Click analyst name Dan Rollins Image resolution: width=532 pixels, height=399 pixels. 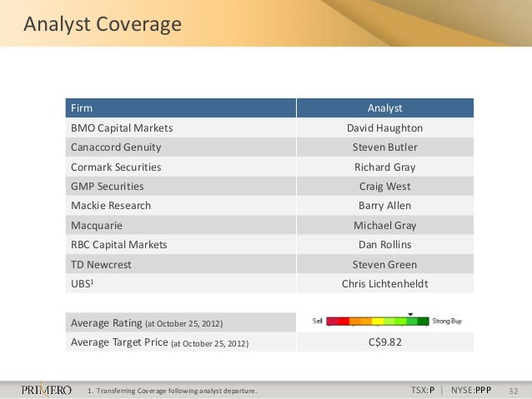click(x=384, y=245)
